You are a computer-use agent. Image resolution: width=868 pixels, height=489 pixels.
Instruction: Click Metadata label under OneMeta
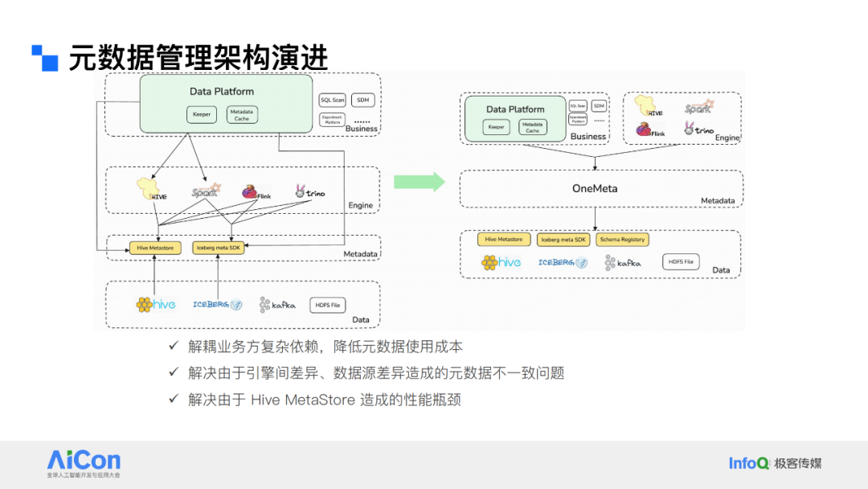(x=718, y=200)
